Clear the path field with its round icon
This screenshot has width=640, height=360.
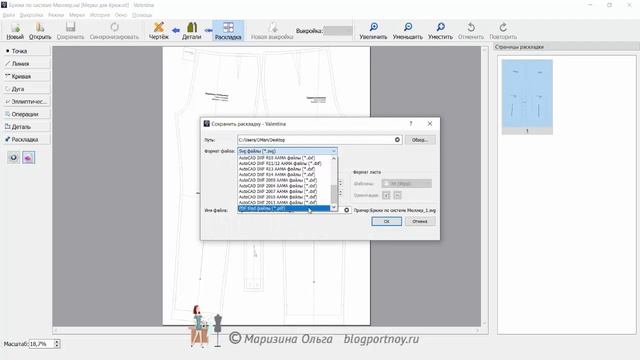point(397,140)
